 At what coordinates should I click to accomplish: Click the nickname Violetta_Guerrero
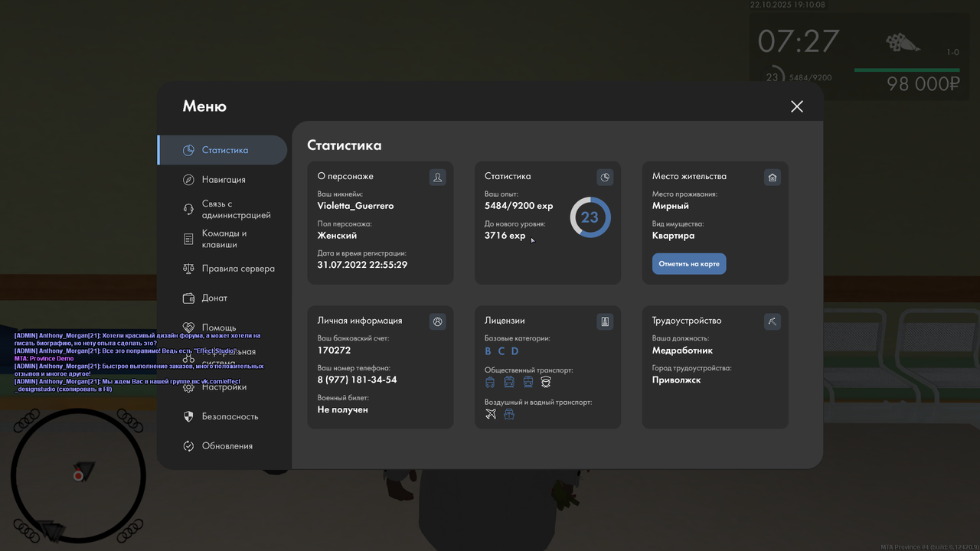tap(356, 206)
